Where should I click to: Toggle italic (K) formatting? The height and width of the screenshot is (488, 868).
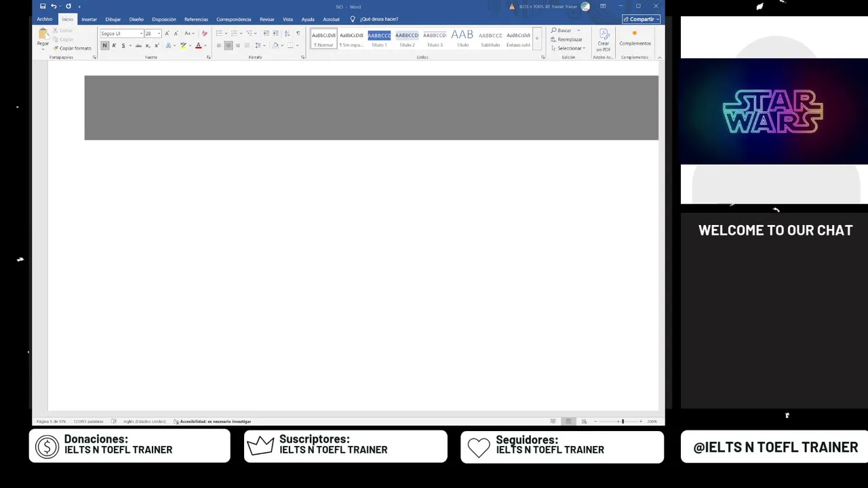coord(114,45)
